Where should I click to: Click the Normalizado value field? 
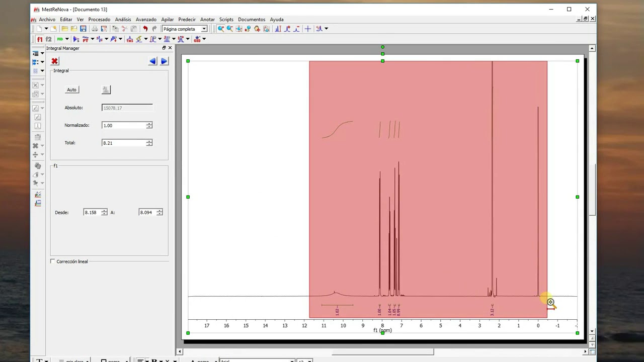[x=124, y=125]
